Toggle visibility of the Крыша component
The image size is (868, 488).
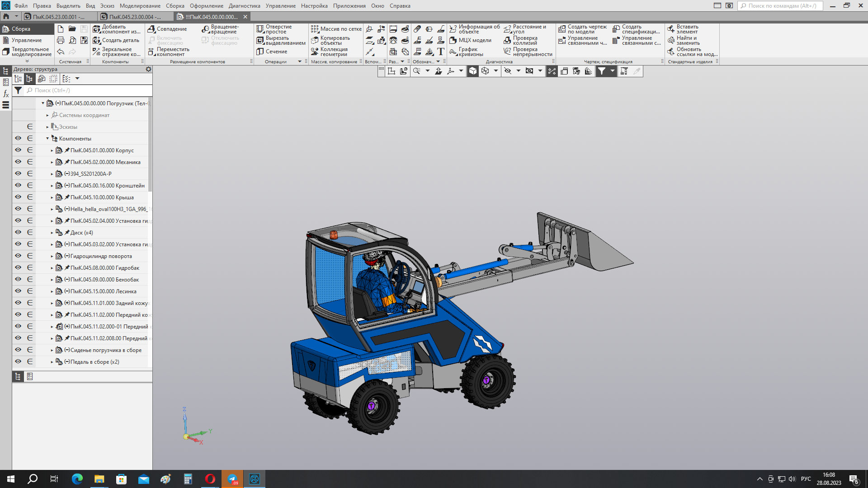[18, 197]
